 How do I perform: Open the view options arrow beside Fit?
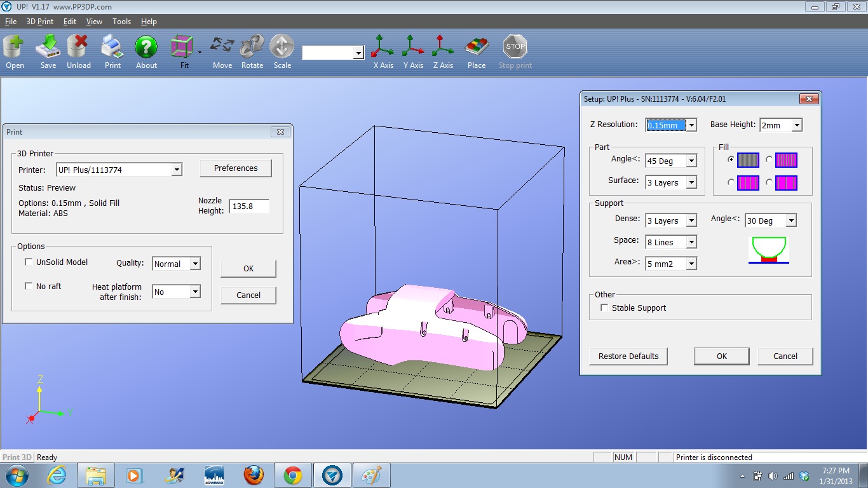tap(200, 52)
